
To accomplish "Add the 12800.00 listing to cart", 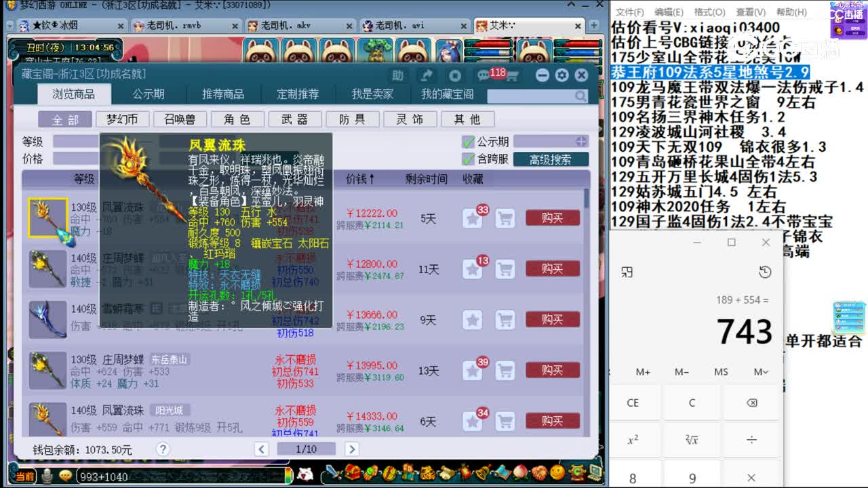I will tap(505, 269).
